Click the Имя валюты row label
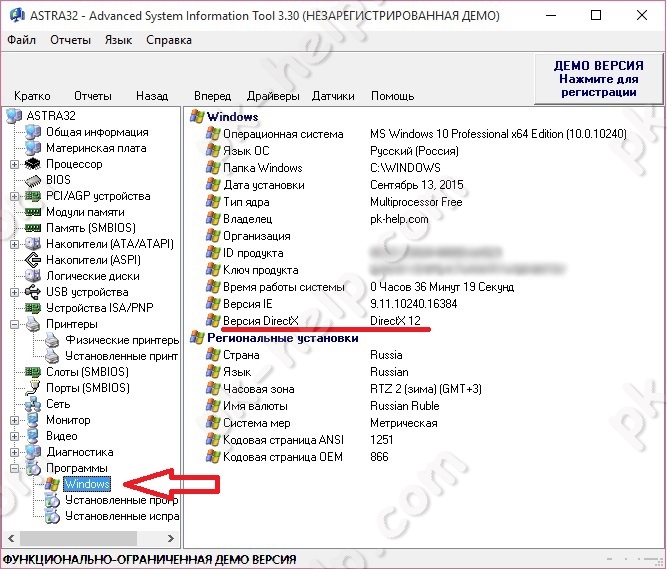 [x=255, y=406]
